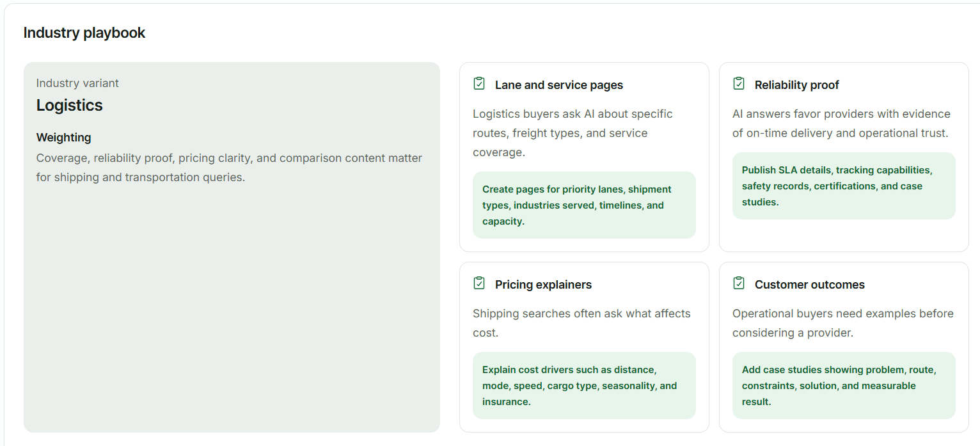
Task: Select the Logistics variant title
Action: tap(70, 106)
